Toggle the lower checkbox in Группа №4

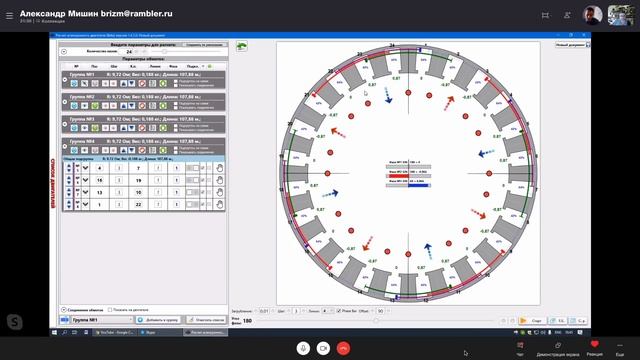point(176,152)
